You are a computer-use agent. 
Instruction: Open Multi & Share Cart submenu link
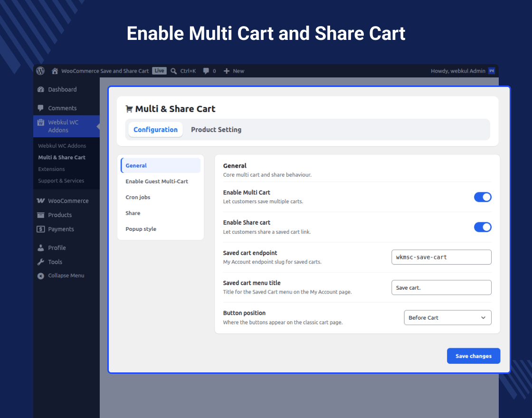coord(62,157)
